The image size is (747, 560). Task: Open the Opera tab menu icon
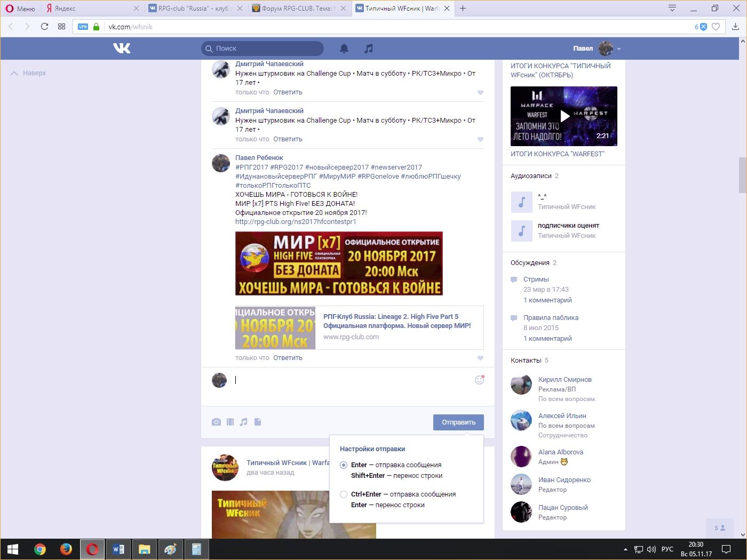672,8
